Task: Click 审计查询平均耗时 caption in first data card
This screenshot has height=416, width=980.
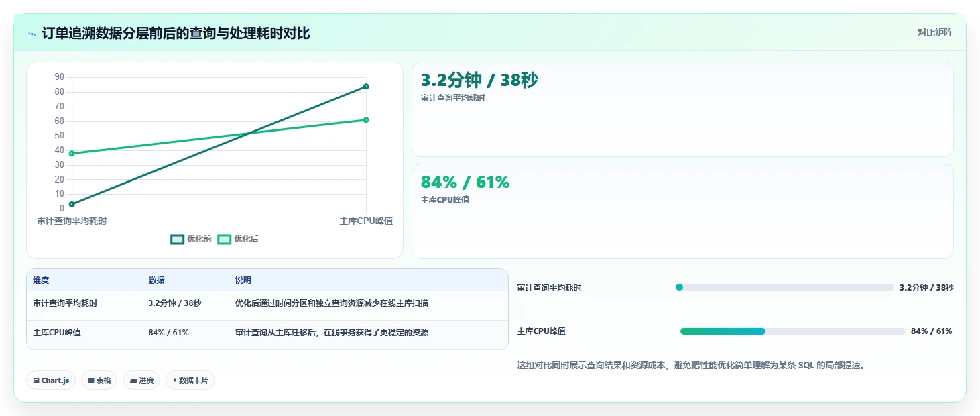Action: point(452,98)
